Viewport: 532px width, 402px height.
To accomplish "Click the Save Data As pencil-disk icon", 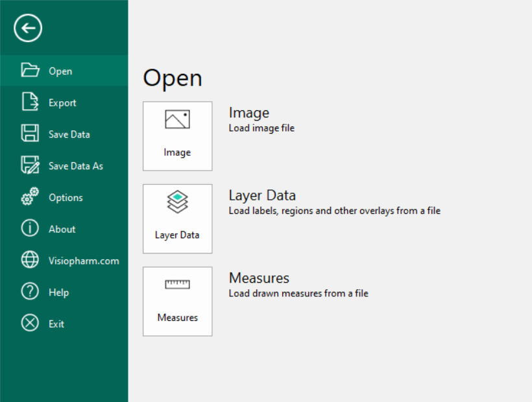I will pos(30,165).
